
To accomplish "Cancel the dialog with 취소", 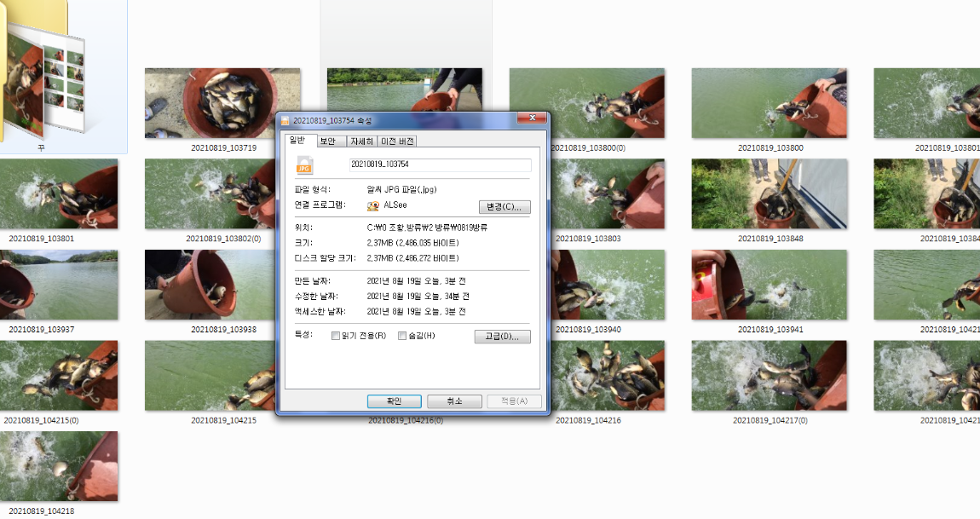I will (454, 401).
